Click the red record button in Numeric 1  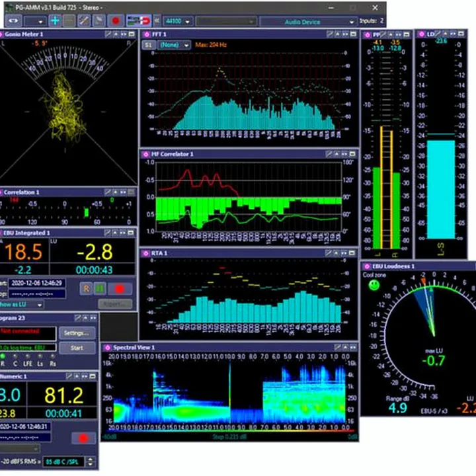(83, 438)
